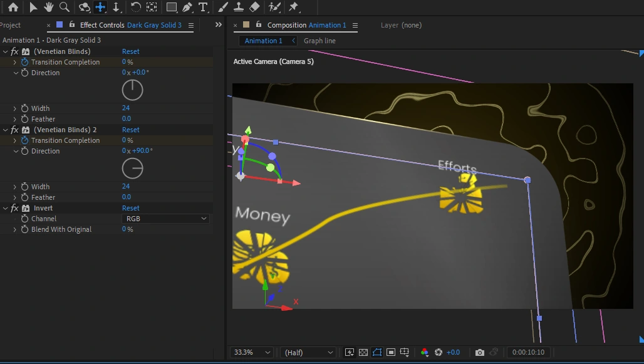Switch to the Graph line tab
This screenshot has height=364, width=644.
click(319, 41)
